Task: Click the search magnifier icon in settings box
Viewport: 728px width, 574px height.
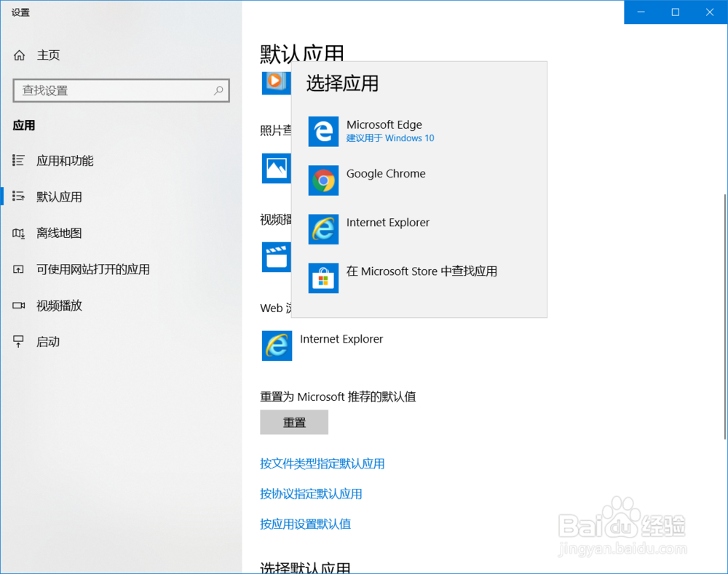Action: point(218,90)
